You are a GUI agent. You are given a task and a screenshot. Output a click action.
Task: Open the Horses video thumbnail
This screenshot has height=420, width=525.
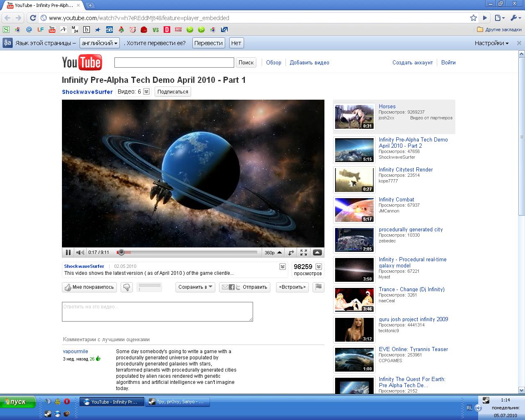point(354,117)
